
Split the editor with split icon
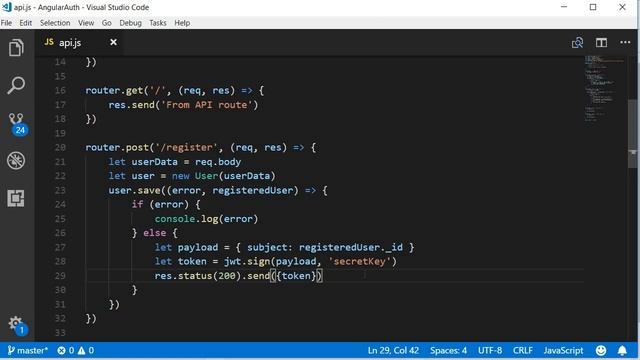coord(601,42)
